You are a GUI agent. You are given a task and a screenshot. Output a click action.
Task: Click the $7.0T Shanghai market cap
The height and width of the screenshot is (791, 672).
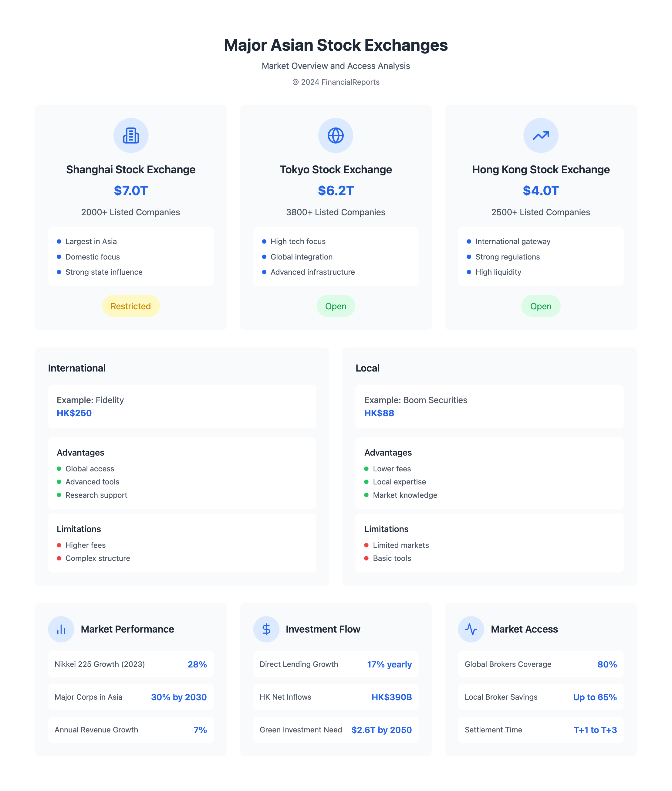(x=131, y=191)
